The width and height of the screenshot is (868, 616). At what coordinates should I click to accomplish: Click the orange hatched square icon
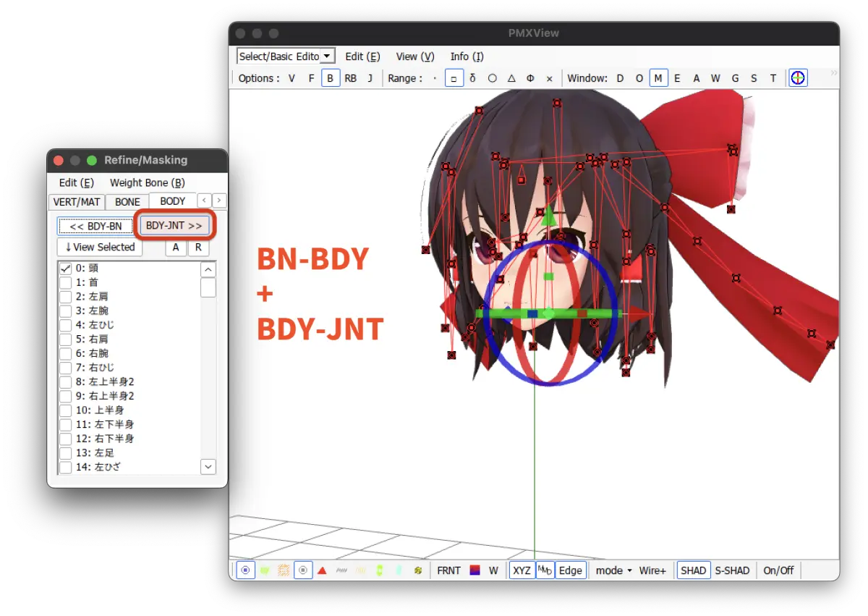[x=284, y=570]
